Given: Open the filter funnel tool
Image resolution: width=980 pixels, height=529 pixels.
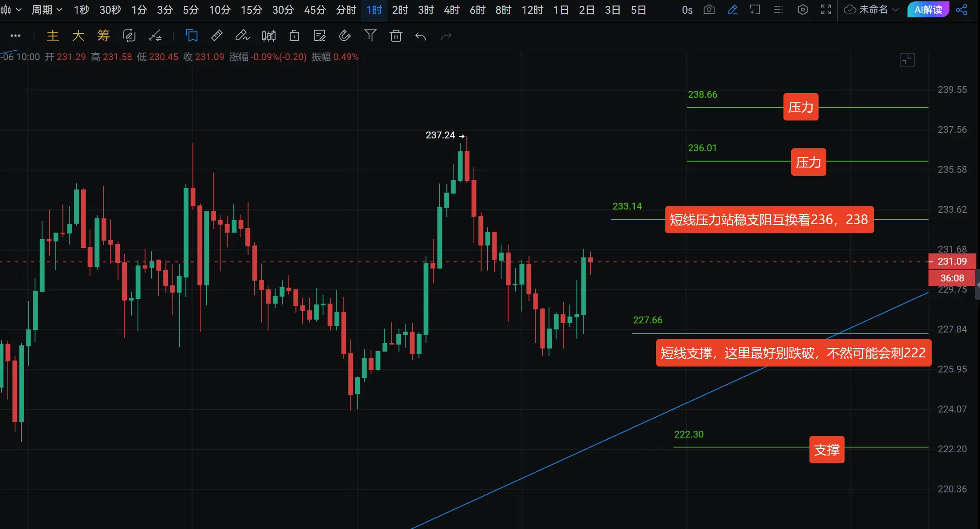Looking at the screenshot, I should [370, 36].
